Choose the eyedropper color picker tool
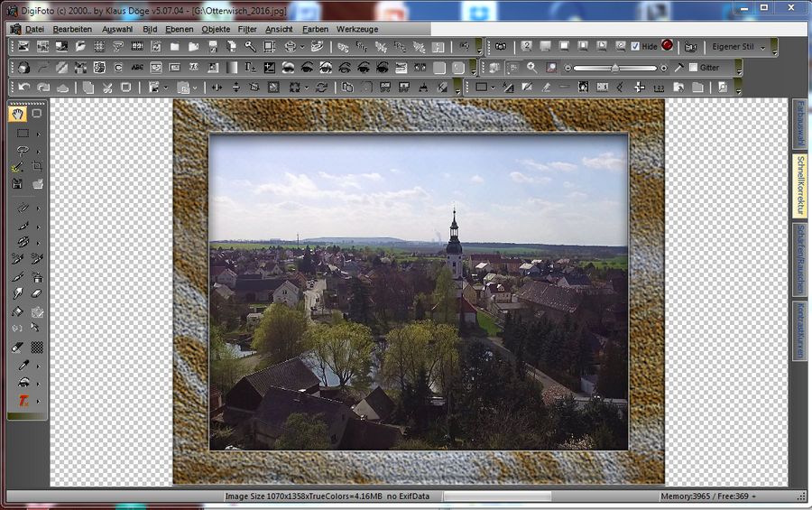The height and width of the screenshot is (510, 812). (x=23, y=365)
